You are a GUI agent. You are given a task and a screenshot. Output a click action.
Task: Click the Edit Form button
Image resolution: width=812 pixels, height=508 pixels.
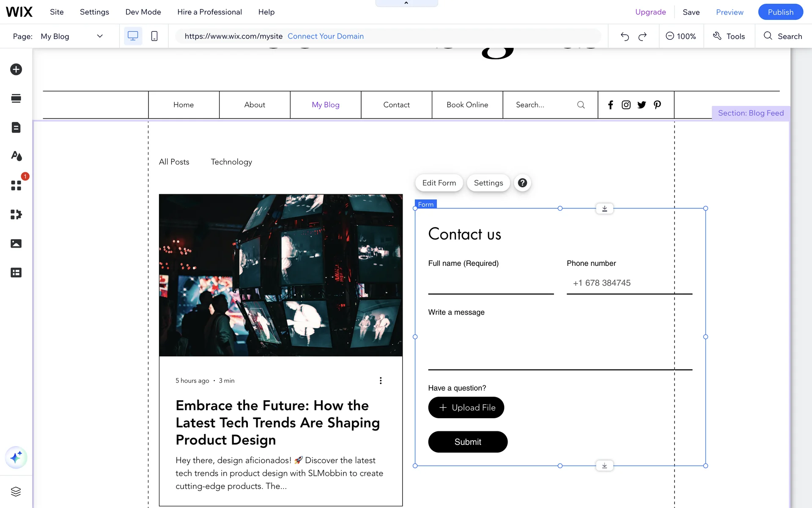coord(439,183)
